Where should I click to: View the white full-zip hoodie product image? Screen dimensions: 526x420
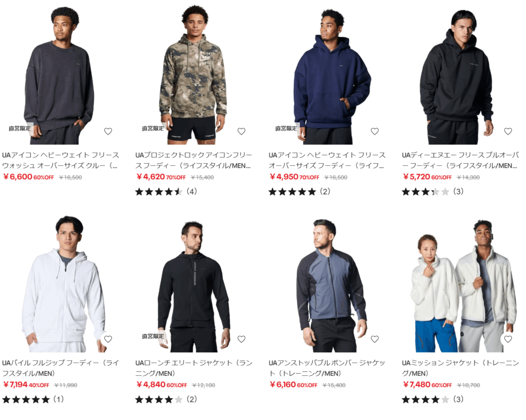pos(60,282)
